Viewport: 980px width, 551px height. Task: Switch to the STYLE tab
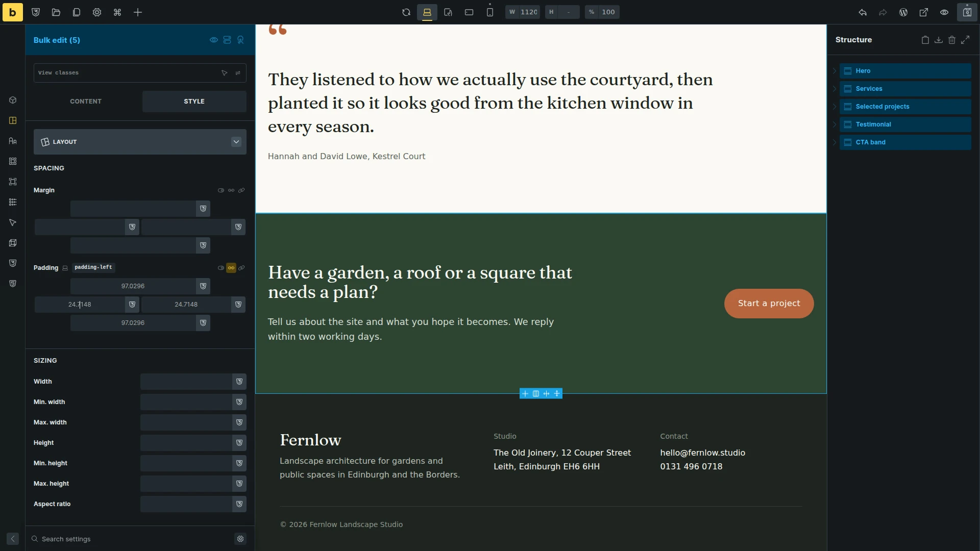click(x=194, y=102)
